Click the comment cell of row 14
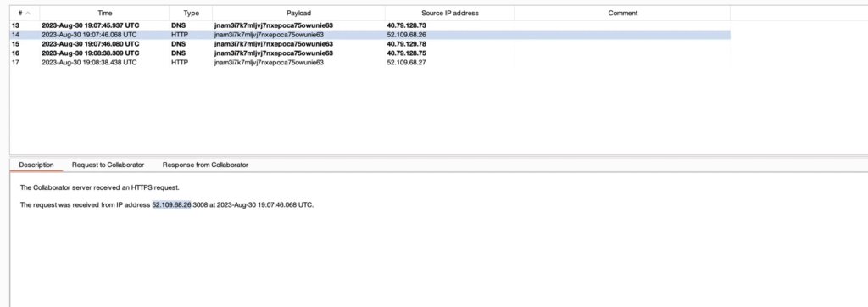The height and width of the screenshot is (307, 868). click(623, 35)
